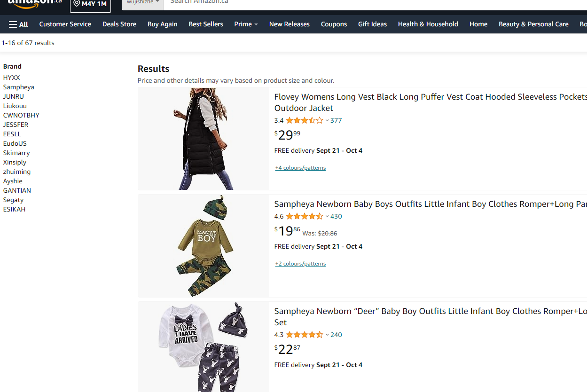
Task: Click the Amazon.ca logo
Action: click(35, 3)
